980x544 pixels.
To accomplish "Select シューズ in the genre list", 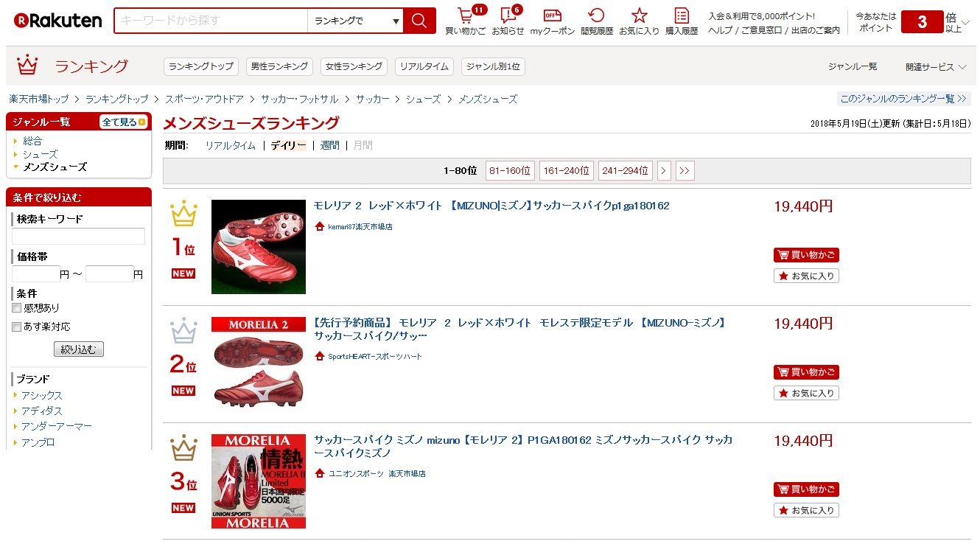I will coord(40,154).
